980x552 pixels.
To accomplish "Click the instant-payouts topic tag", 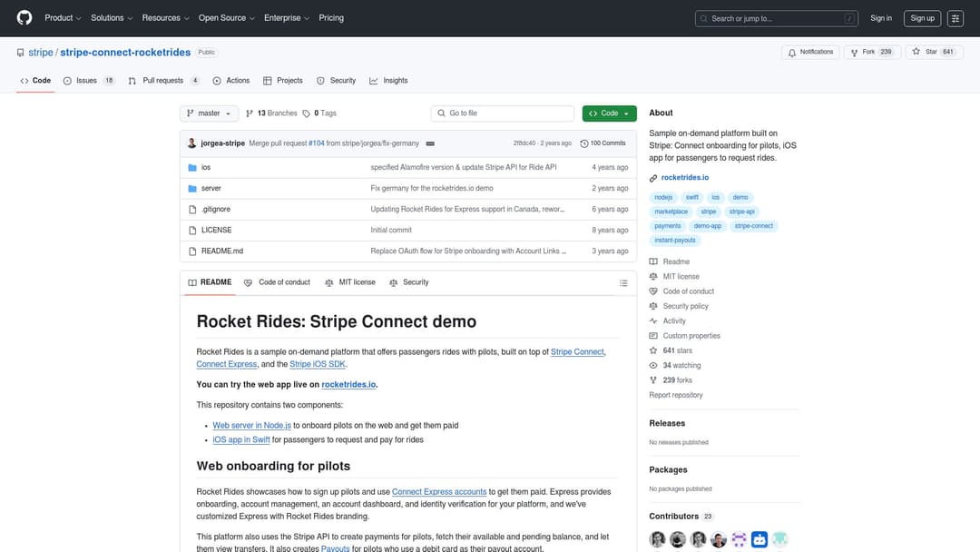I will tap(674, 241).
